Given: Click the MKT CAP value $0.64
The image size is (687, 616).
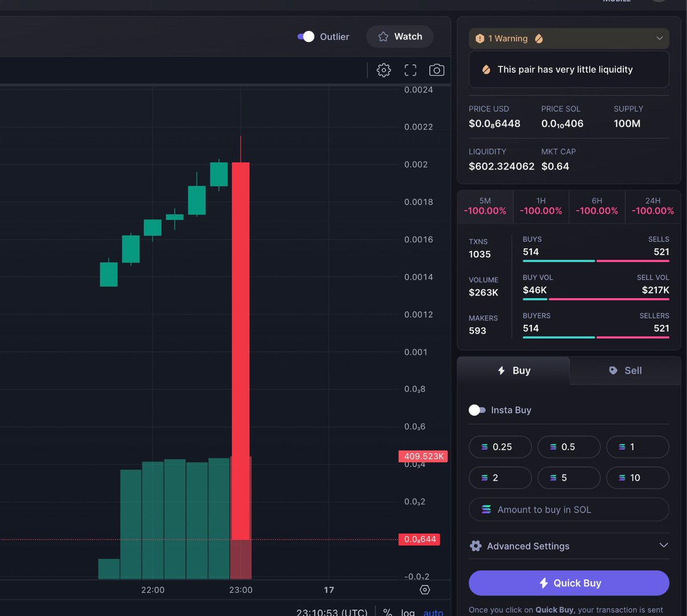Looking at the screenshot, I should (x=555, y=167).
